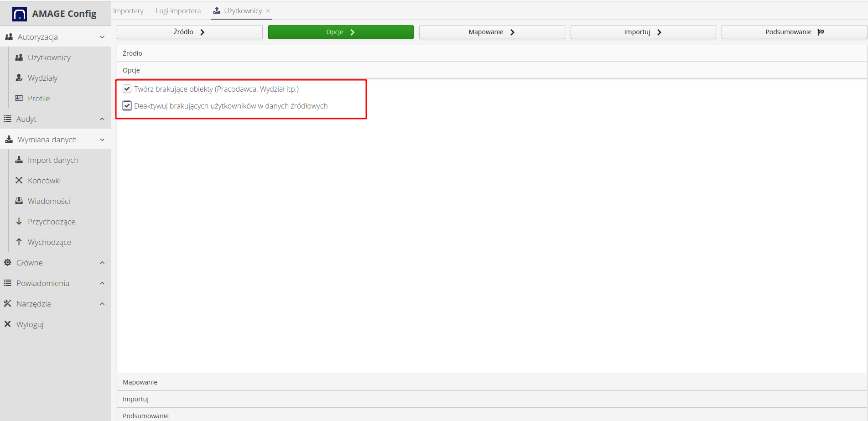Screen dimensions: 868x421
Task: Click the Wychodzące up arrow icon
Action: [19, 242]
